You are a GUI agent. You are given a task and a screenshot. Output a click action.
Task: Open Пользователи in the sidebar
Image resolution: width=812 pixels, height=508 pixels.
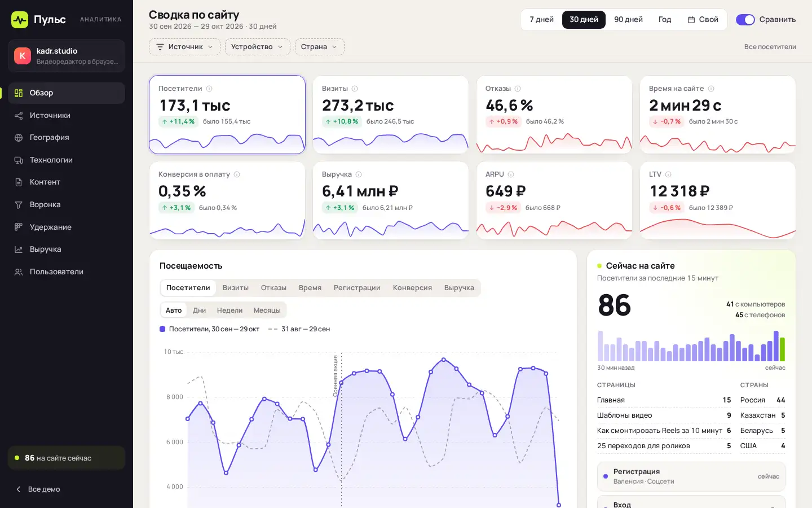pos(67,271)
